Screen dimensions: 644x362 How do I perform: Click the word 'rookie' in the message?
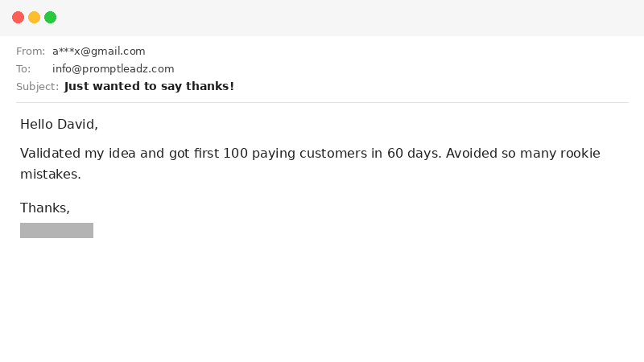[580, 154]
